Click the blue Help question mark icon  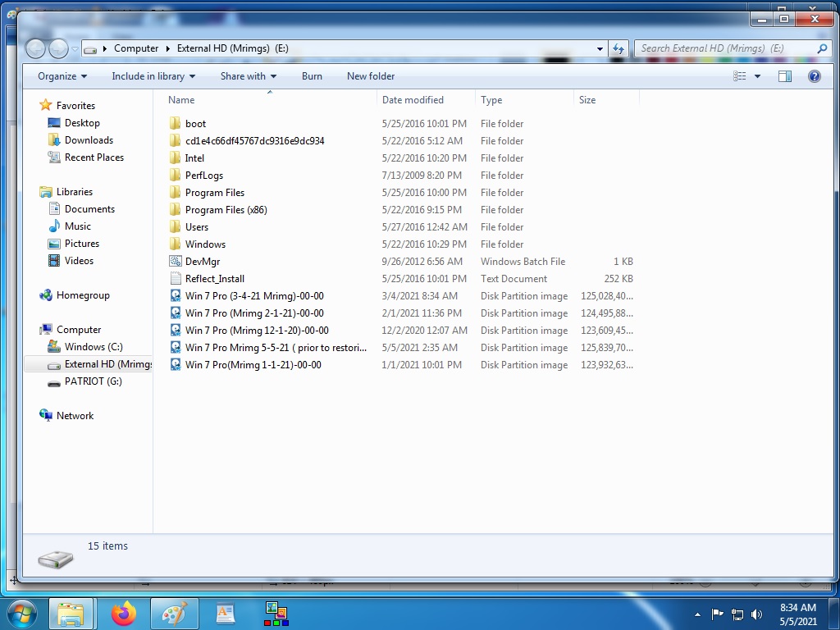click(815, 76)
